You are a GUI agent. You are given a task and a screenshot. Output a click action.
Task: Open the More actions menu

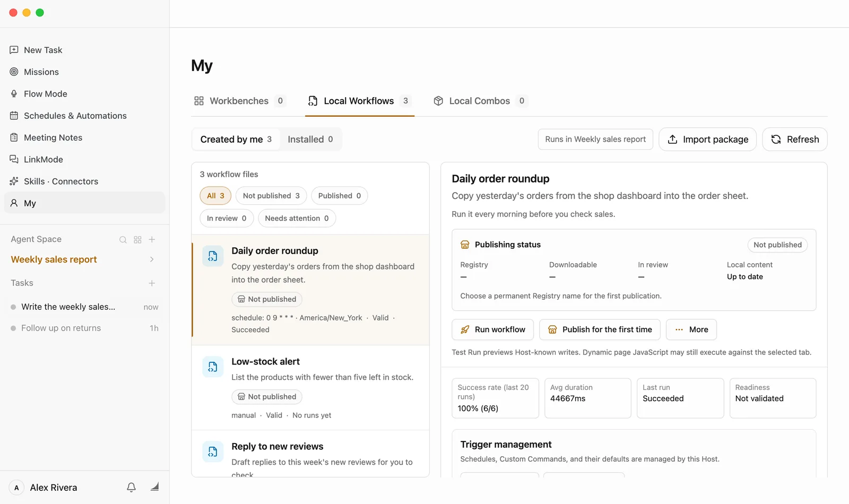691,329
